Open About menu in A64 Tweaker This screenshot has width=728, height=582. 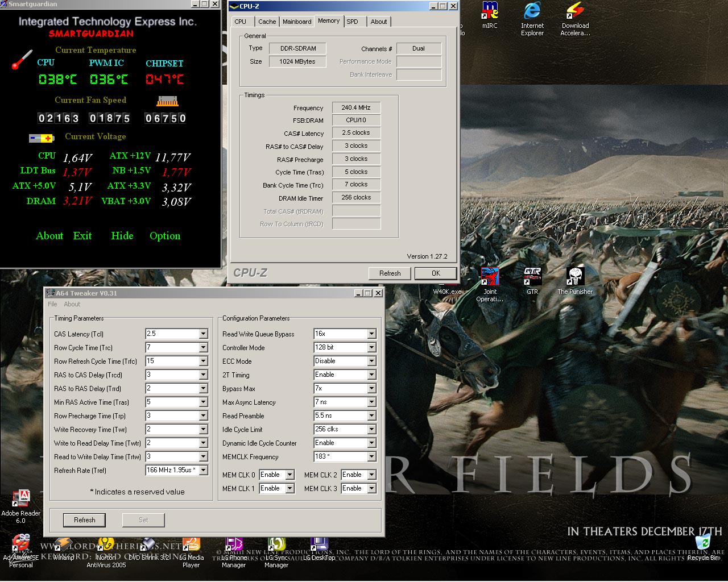pos(72,304)
